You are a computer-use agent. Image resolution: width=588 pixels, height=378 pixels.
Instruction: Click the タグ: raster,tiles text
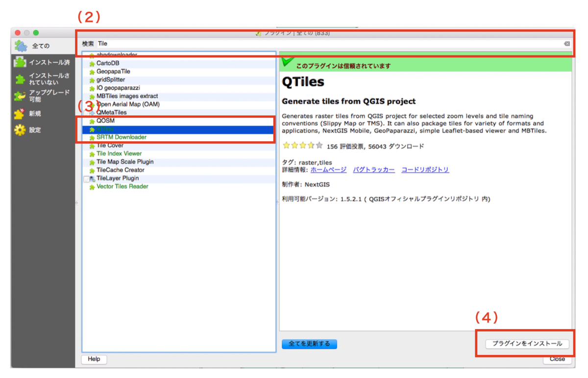[307, 162]
